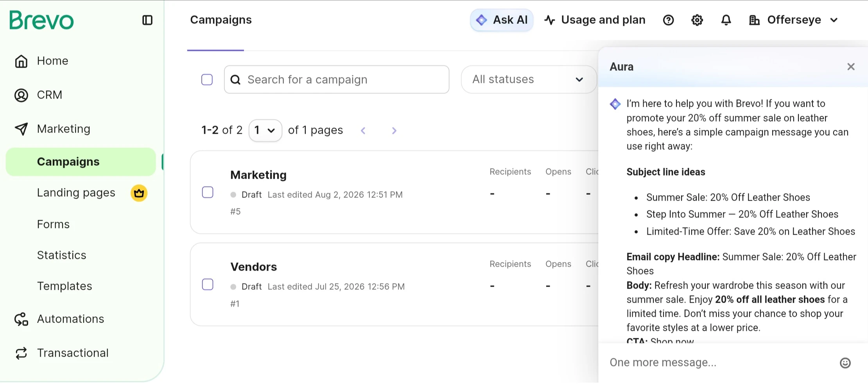Screen dimensions: 868x384
Task: Click the Usage and plan activity icon
Action: (x=550, y=20)
